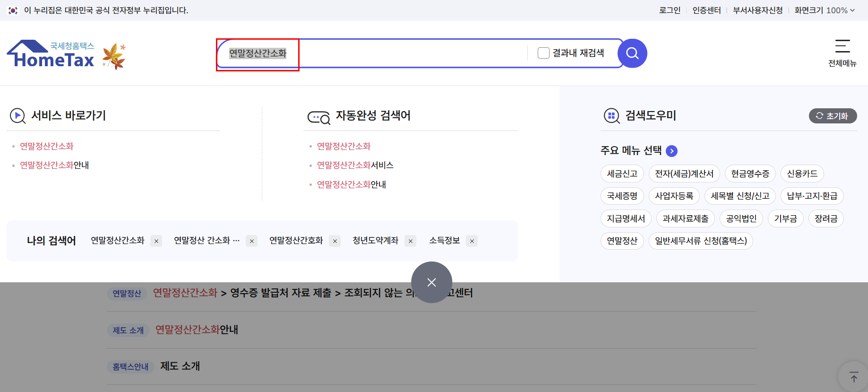Click the Korean flag icon in top bar
Image resolution: width=868 pixels, height=392 pixels.
point(13,10)
